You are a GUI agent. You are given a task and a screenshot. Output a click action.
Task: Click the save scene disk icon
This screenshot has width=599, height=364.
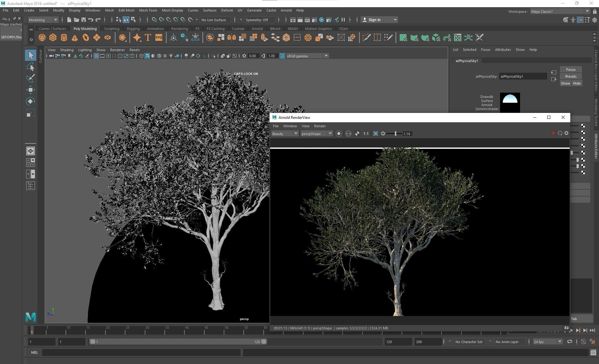tap(84, 20)
